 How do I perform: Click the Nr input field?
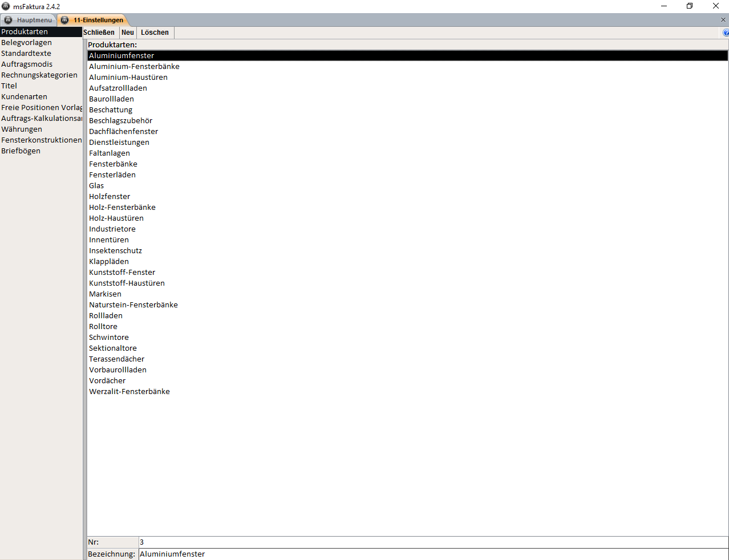click(434, 542)
